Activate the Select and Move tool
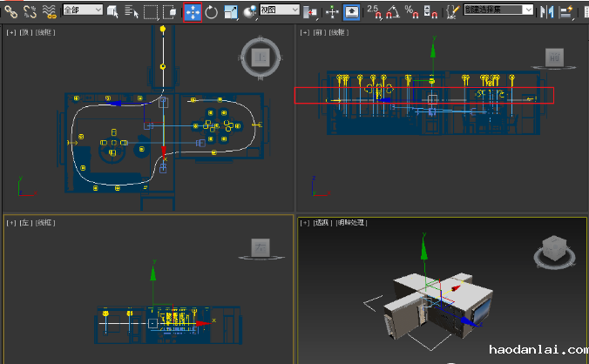The width and height of the screenshot is (589, 364). coord(193,12)
